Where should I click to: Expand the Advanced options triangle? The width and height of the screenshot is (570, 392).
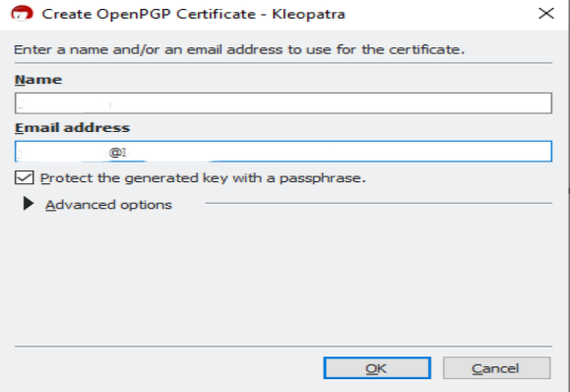coord(29,204)
